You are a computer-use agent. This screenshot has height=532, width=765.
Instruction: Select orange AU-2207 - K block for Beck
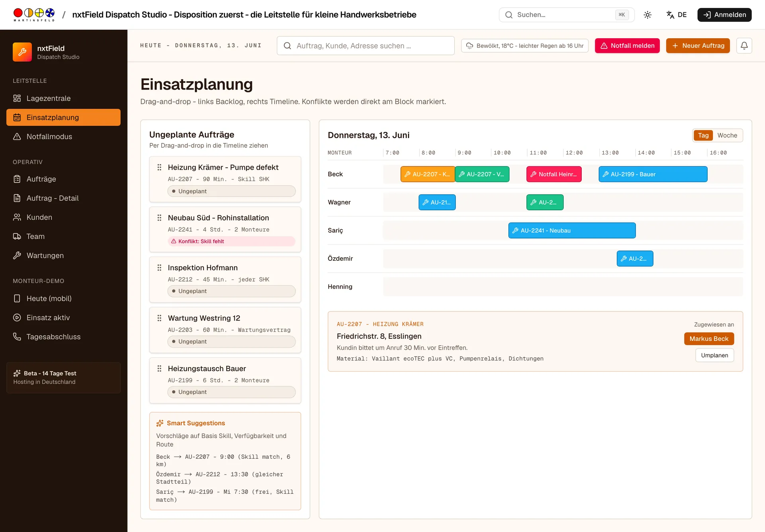pyautogui.click(x=428, y=174)
